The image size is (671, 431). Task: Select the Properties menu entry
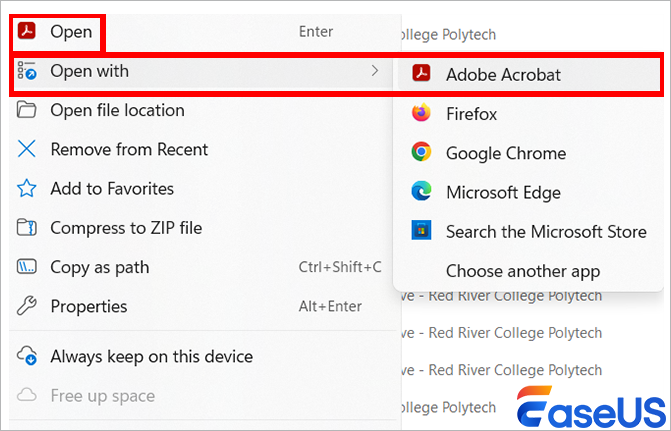tap(88, 306)
